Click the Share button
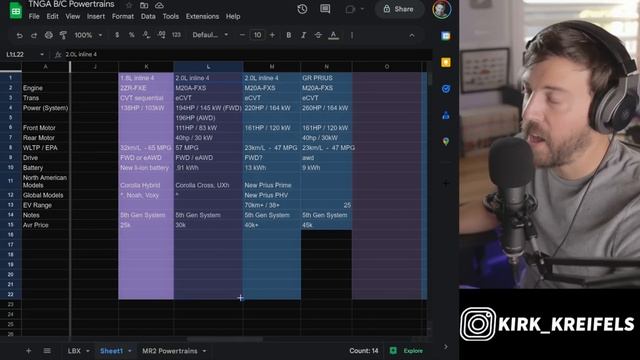640x360 pixels. (x=398, y=9)
